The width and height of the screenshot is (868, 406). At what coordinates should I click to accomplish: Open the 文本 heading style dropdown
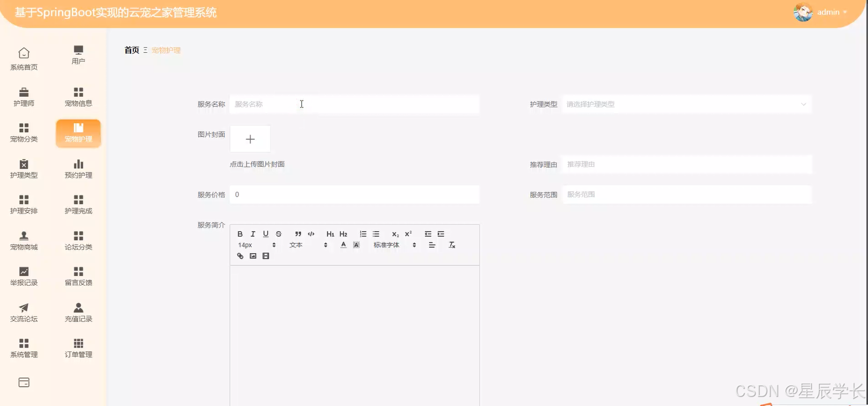tap(308, 245)
